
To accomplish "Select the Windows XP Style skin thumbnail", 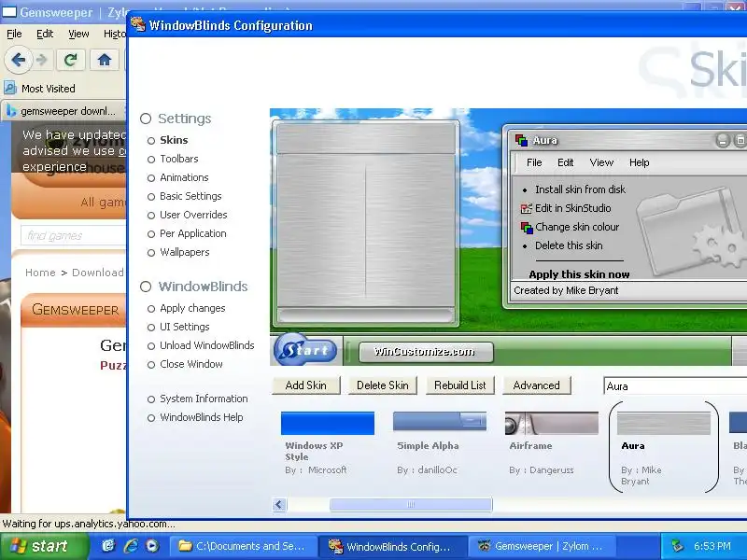I will (x=328, y=424).
